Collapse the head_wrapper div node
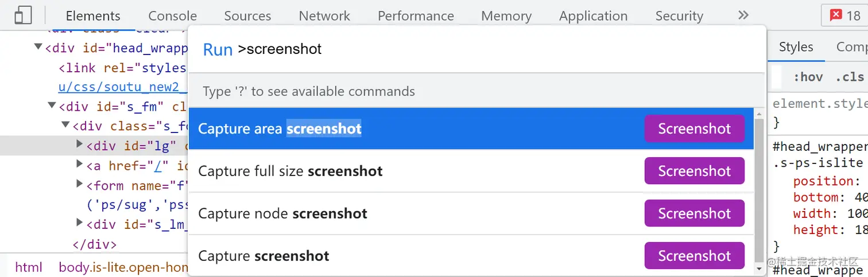Screen dimensions: 868x277 (38, 48)
